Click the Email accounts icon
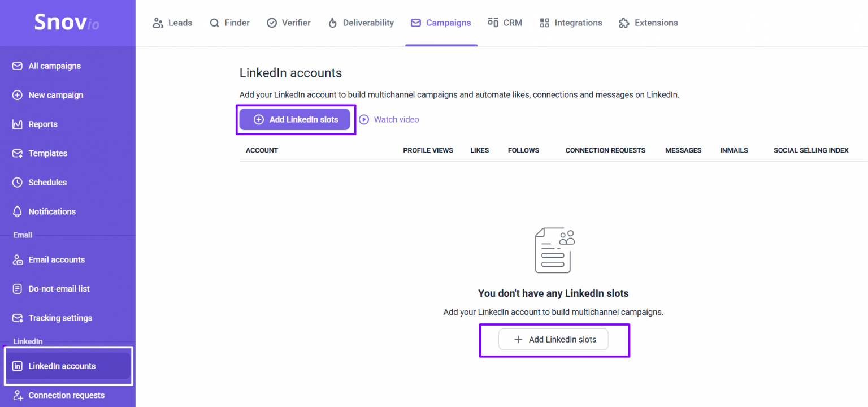Screen dimensions: 868x407 coord(18,260)
